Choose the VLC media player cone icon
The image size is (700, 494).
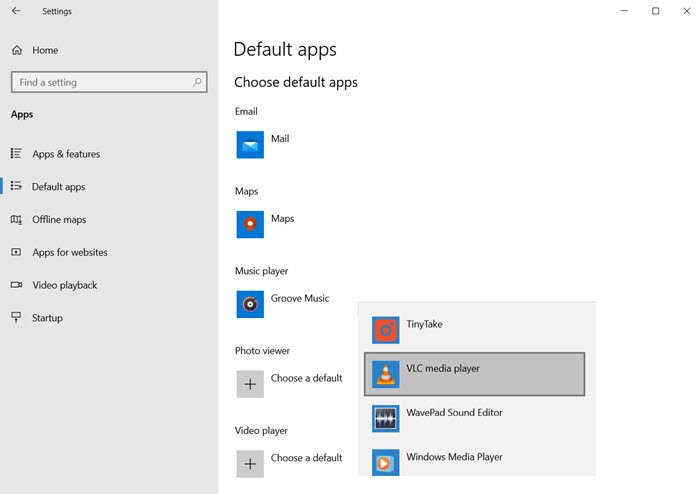point(386,374)
